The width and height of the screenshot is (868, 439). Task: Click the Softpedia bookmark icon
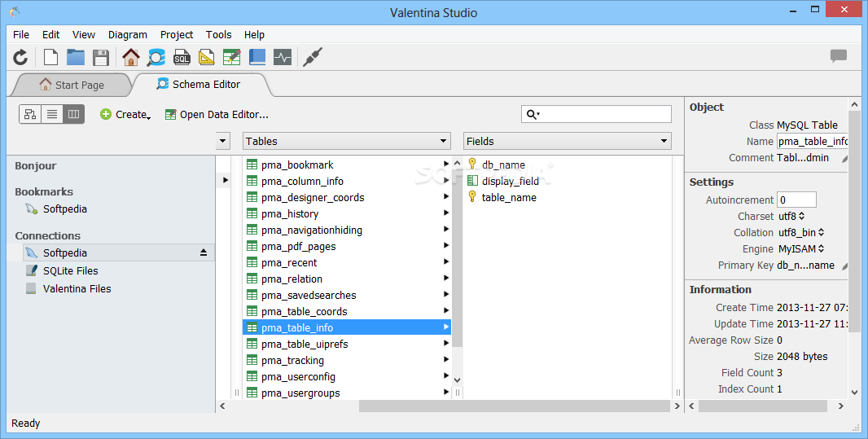click(32, 209)
